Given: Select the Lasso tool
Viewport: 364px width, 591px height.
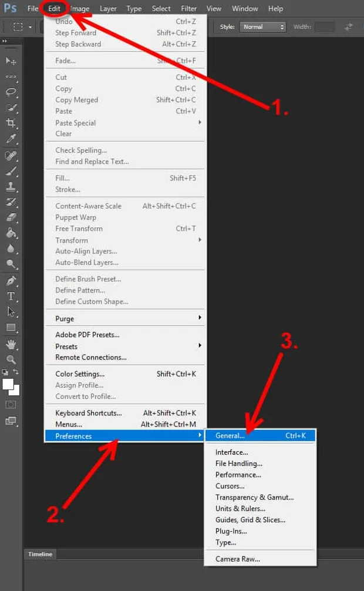Looking at the screenshot, I should coord(11,92).
